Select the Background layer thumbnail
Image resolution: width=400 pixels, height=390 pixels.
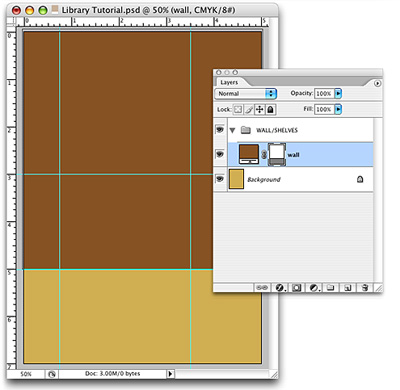tap(236, 179)
